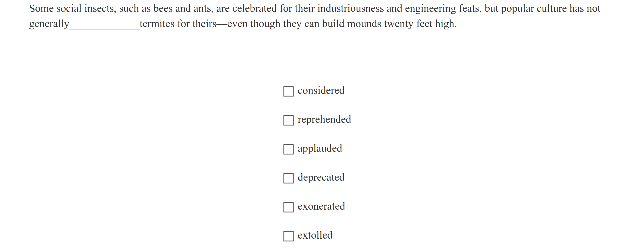Viewport: 644px width, 250px height.
Task: Check the 'considered' answer checkbox
Action: coord(288,92)
